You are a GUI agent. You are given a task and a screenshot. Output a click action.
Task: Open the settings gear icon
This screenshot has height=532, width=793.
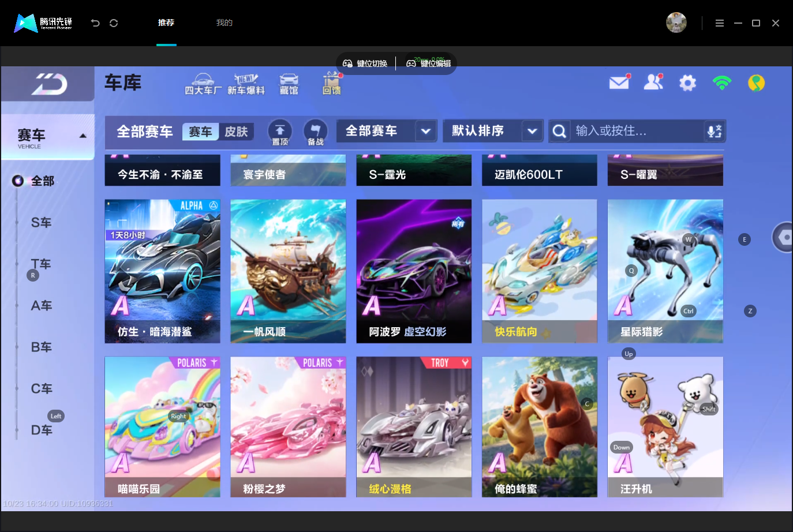687,83
